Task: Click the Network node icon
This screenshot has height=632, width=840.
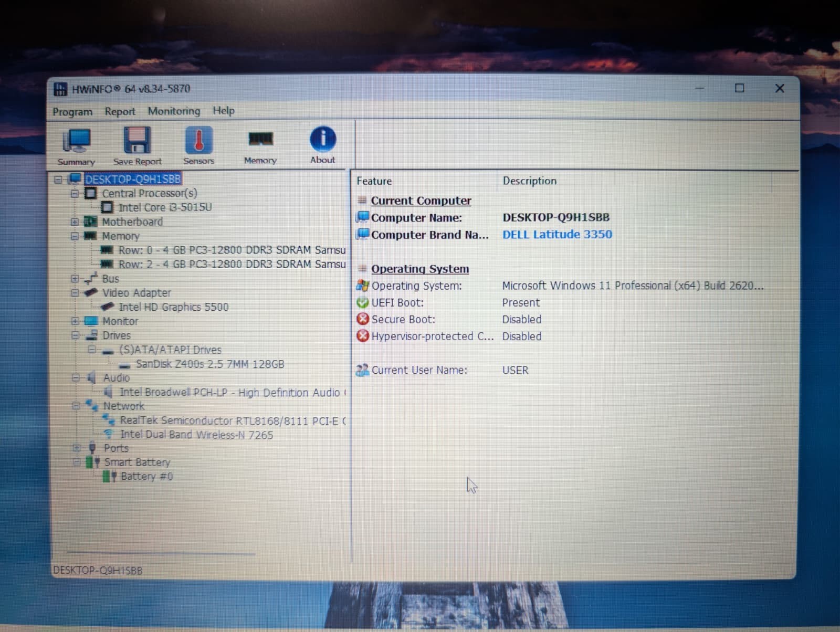Action: tap(92, 405)
